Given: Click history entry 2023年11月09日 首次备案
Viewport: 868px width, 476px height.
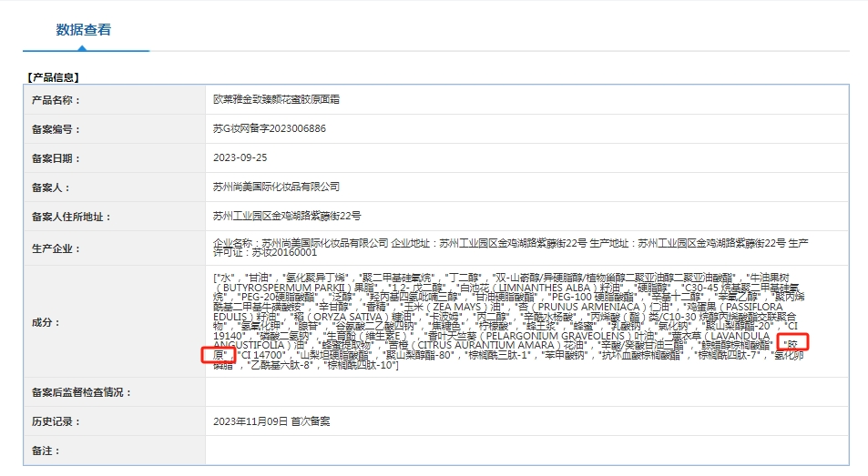Looking at the screenshot, I should point(271,422).
